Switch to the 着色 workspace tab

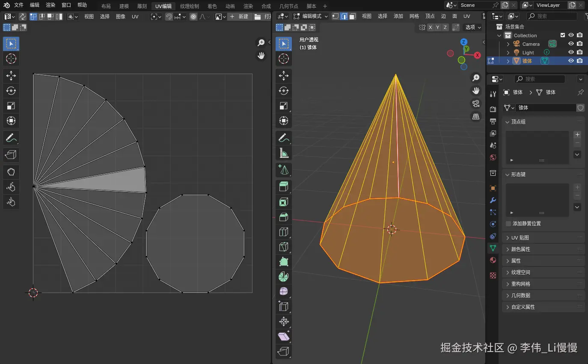point(212,6)
